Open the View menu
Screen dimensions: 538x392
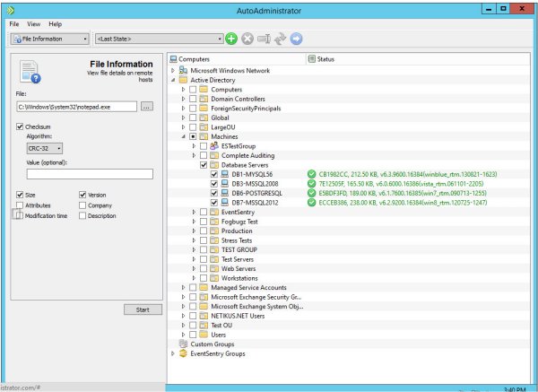[x=33, y=23]
